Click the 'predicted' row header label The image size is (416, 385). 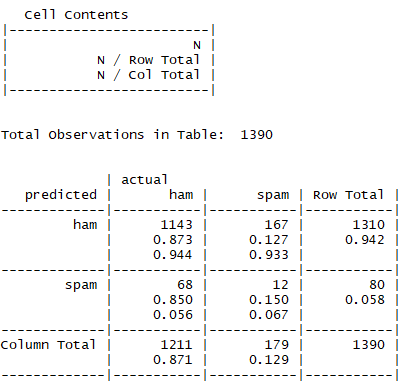pos(61,195)
